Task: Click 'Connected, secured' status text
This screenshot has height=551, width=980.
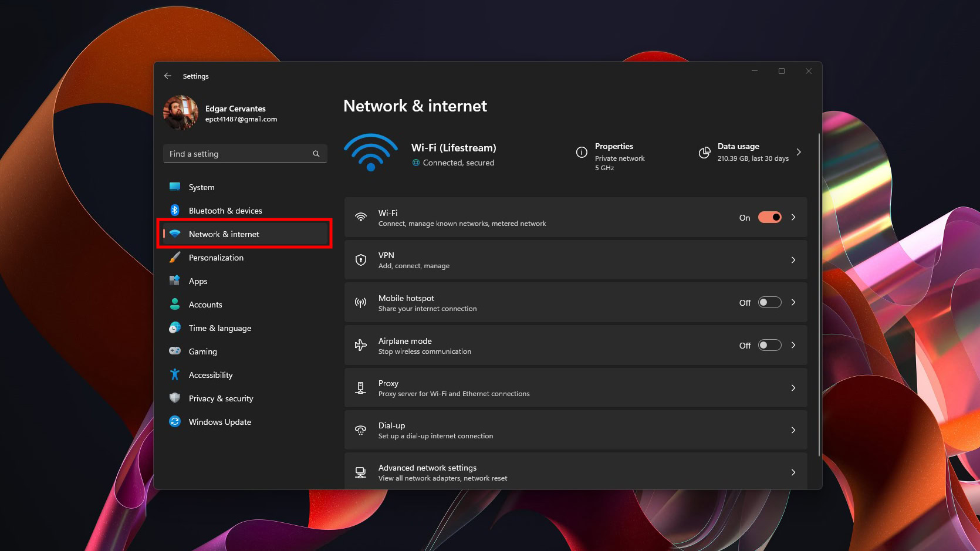Action: coord(458,163)
